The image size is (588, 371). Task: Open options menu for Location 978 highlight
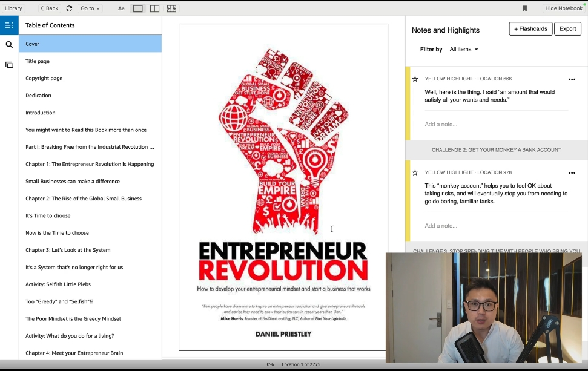[572, 172]
